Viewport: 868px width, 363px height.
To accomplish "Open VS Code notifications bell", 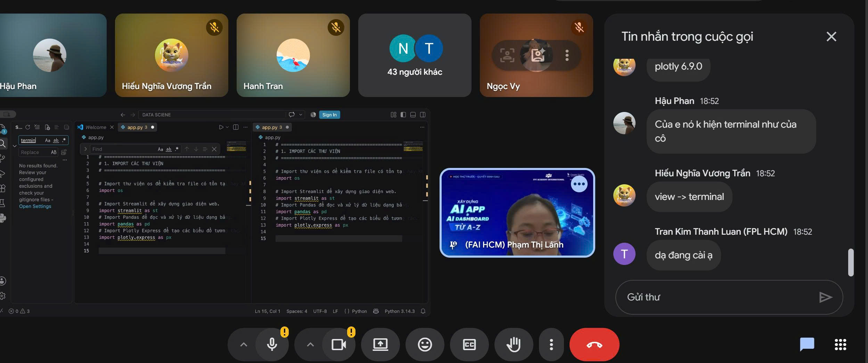I will [x=423, y=311].
